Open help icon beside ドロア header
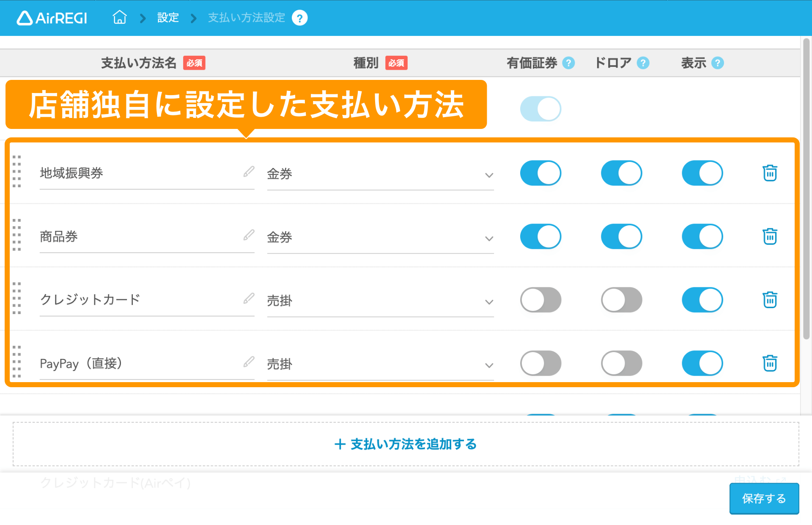This screenshot has height=525, width=812. coord(643,63)
